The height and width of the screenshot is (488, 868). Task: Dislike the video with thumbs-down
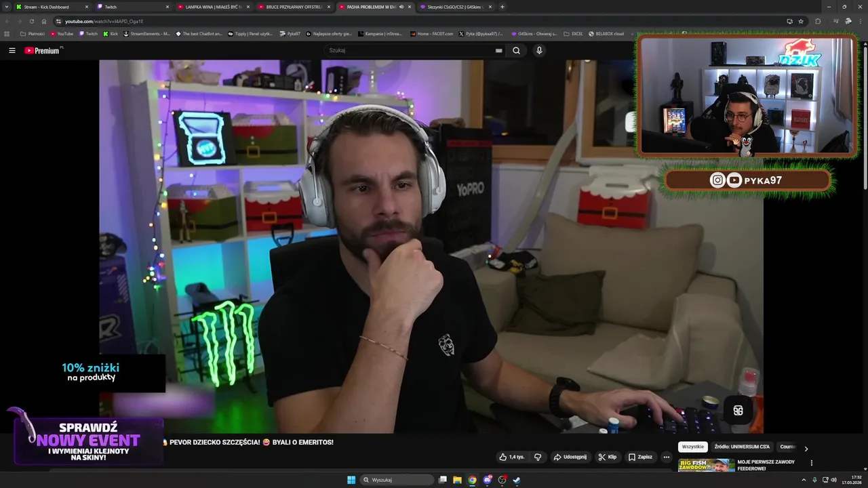[538, 457]
